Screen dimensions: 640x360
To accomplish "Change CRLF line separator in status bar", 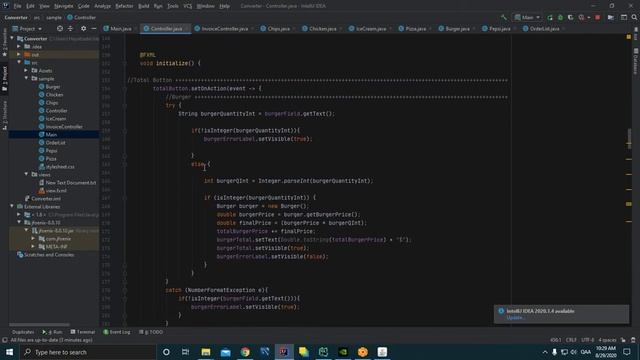I will tap(571, 340).
